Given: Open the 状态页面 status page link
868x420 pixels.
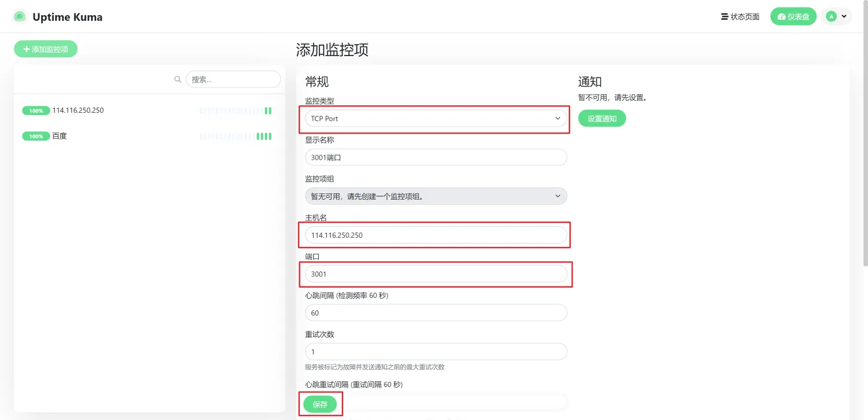Looking at the screenshot, I should pyautogui.click(x=740, y=17).
